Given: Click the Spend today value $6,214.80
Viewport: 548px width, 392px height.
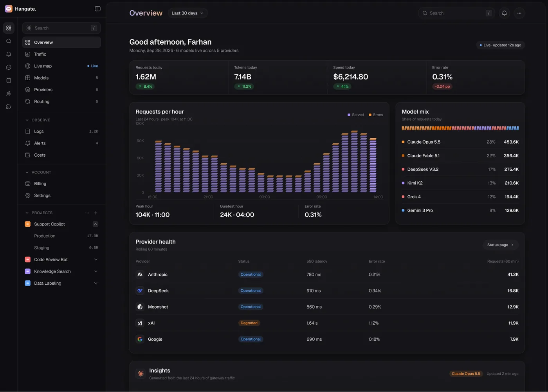Looking at the screenshot, I should click(x=351, y=77).
